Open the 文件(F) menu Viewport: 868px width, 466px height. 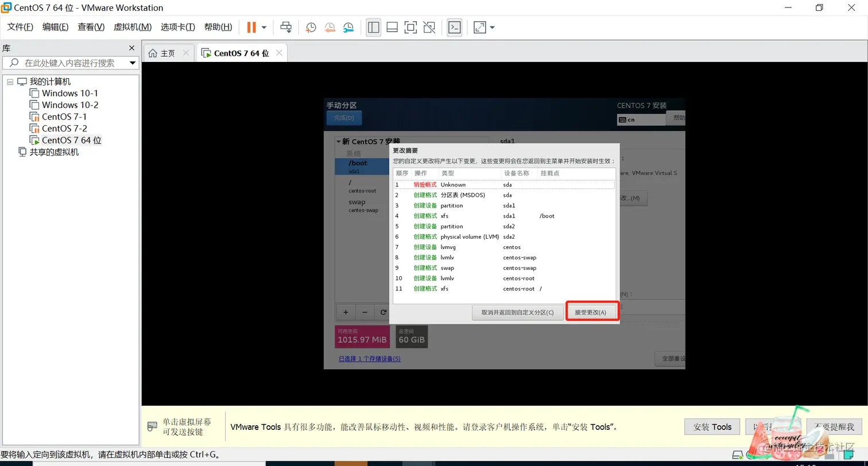[20, 27]
